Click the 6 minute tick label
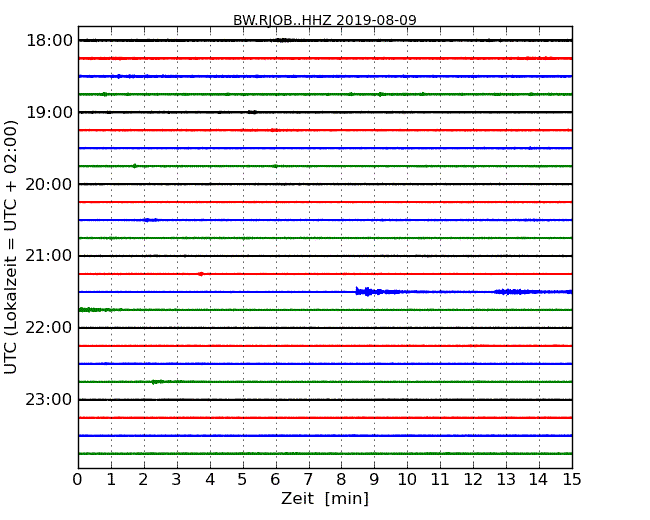The width and height of the screenshot is (650, 520). point(275,480)
